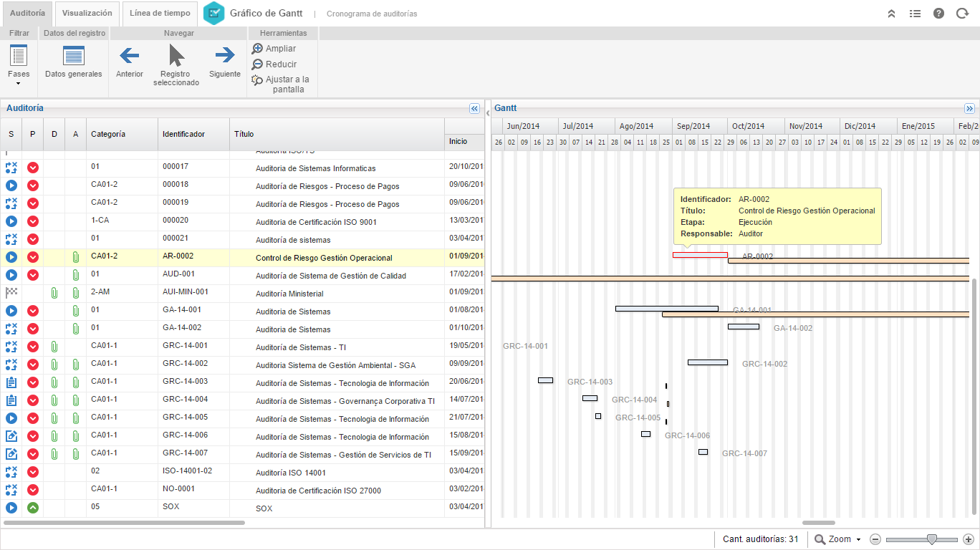Go to Anterior record arrow
Viewport: 980px width, 550px height.
coord(130,62)
